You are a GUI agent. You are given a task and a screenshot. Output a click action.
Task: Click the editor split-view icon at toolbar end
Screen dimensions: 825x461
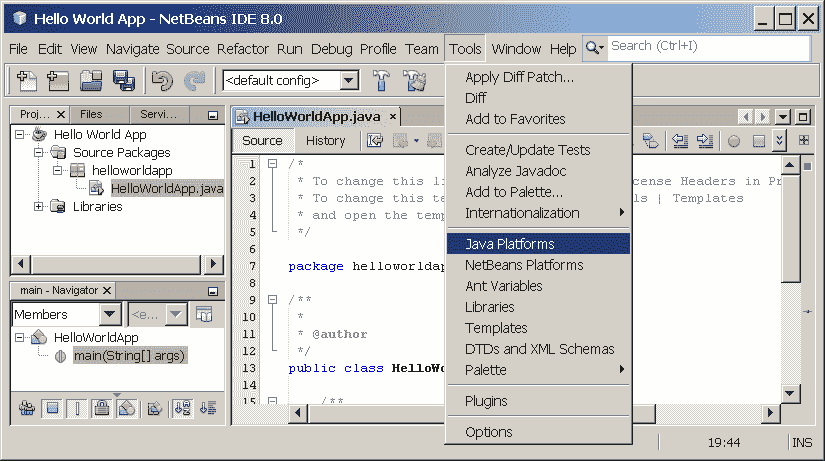tap(803, 140)
